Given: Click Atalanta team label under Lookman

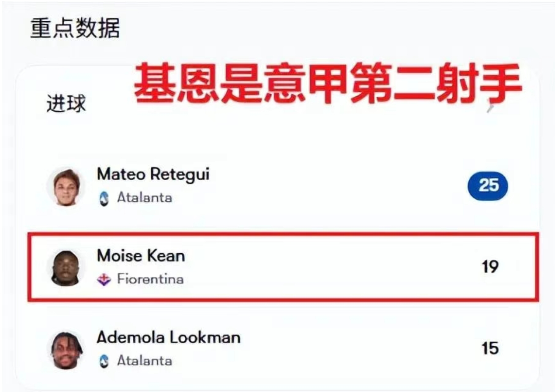Looking at the screenshot, I should pyautogui.click(x=145, y=361).
